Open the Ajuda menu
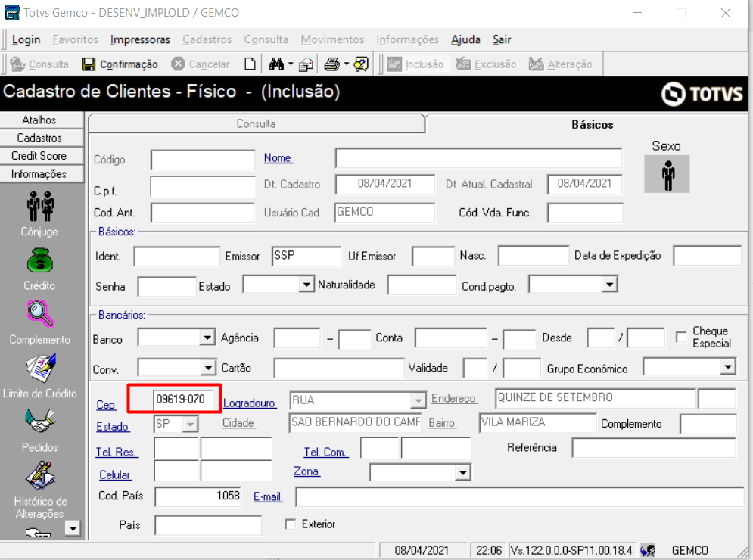 click(466, 40)
